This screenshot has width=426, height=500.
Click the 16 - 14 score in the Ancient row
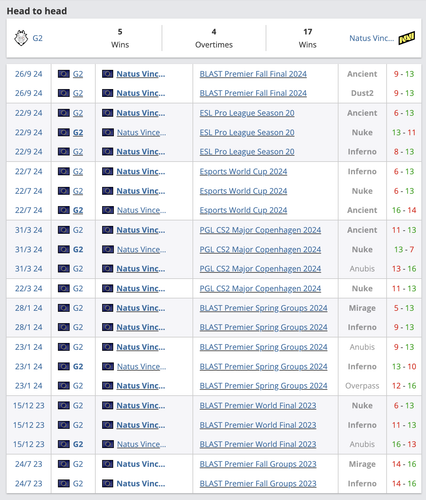404,210
